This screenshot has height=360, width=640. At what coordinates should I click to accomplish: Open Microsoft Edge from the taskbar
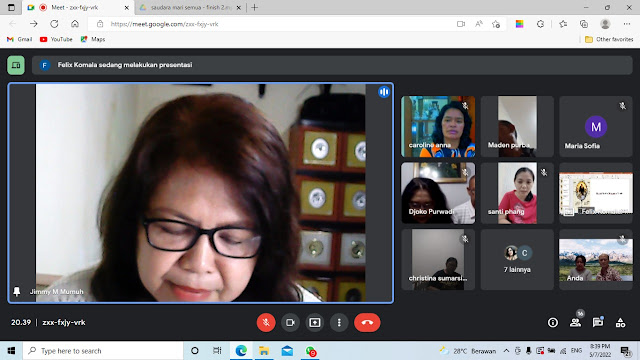(x=241, y=351)
